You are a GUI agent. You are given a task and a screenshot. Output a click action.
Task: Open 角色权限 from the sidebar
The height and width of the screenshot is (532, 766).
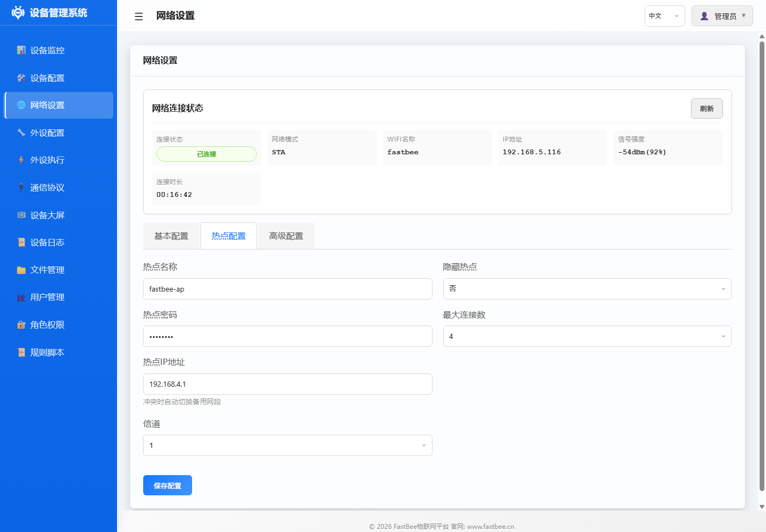pos(59,325)
